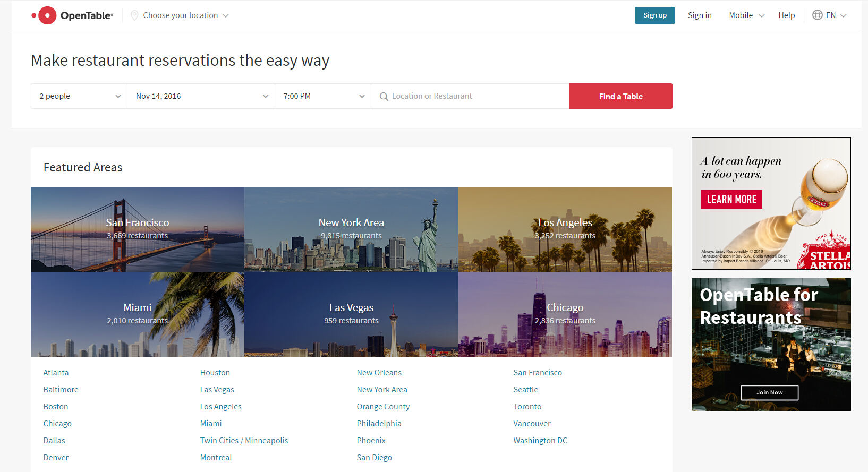Open the New York Area featured tile
Viewport: 868px width, 472px height.
click(351, 229)
